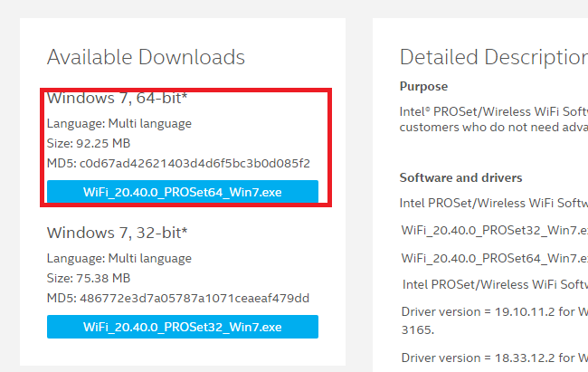Click the Size: 92.25 MB text

point(89,143)
